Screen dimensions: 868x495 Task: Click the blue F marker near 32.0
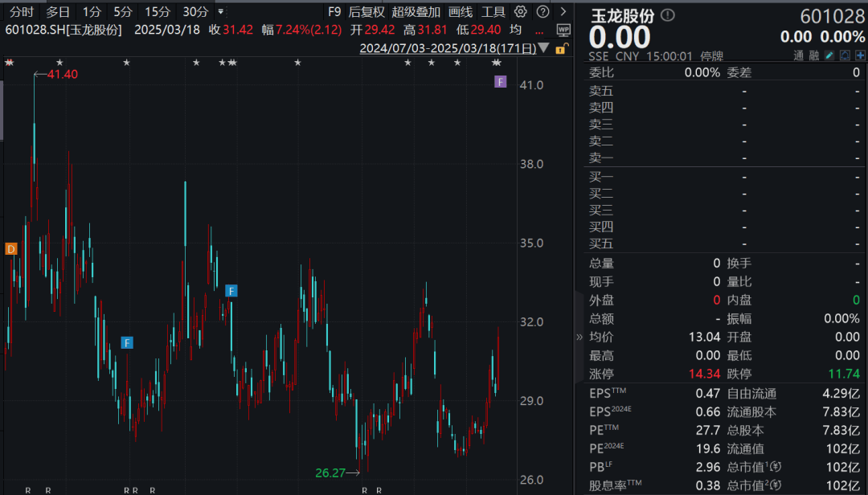pyautogui.click(x=231, y=291)
